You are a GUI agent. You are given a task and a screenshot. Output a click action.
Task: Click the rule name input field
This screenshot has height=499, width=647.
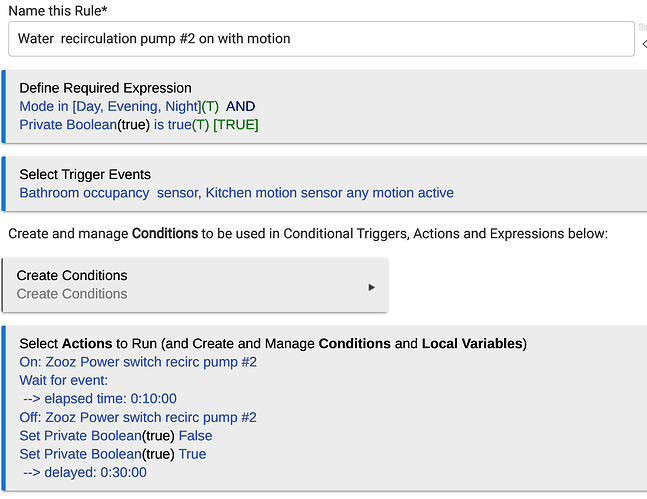320,39
